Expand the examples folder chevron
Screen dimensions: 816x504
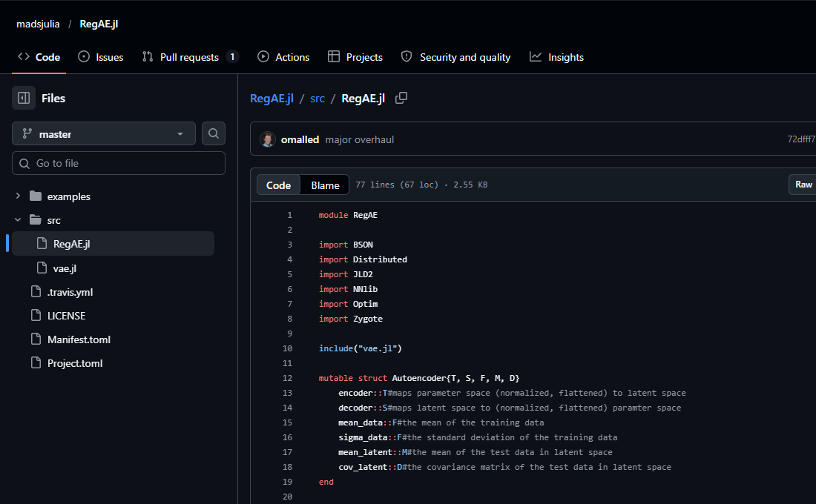point(18,196)
